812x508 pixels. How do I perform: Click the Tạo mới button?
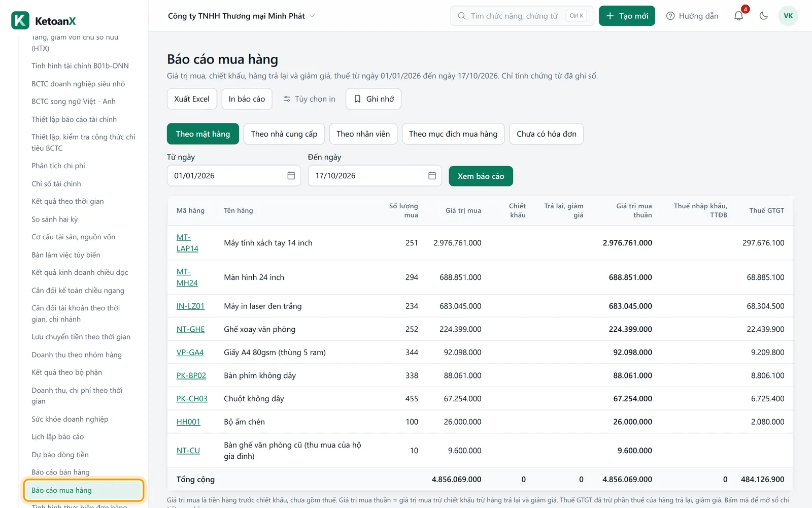627,16
